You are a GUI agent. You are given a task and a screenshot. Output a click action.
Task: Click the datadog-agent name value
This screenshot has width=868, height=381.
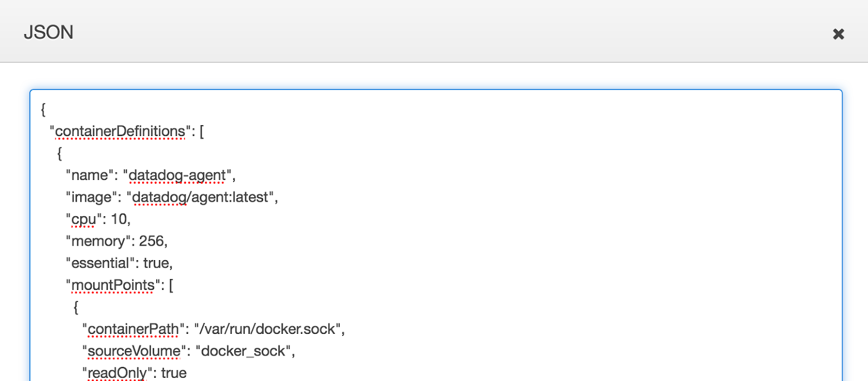[177, 176]
